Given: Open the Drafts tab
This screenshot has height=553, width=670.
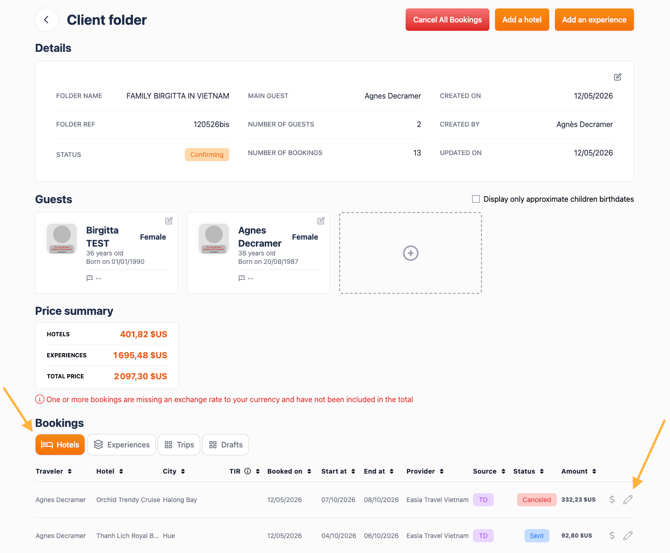Looking at the screenshot, I should pos(226,445).
